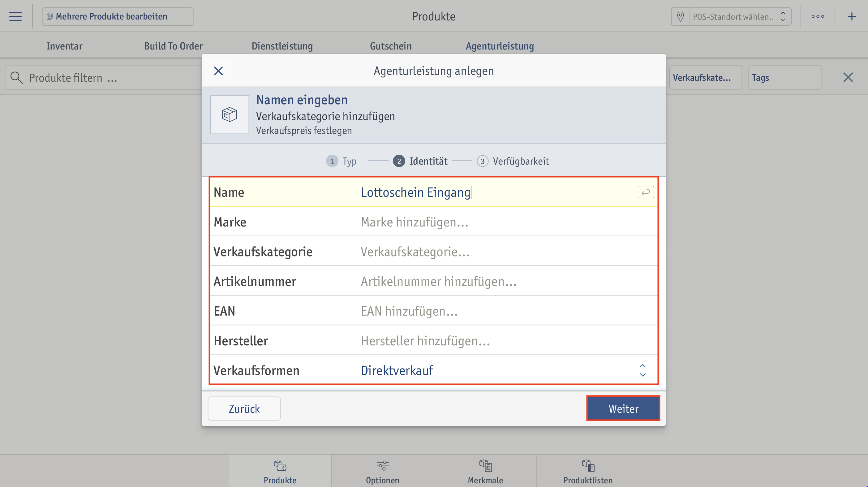Open the Verkaufsformen Direktverkauf dropdown
868x487 pixels.
pos(433,370)
